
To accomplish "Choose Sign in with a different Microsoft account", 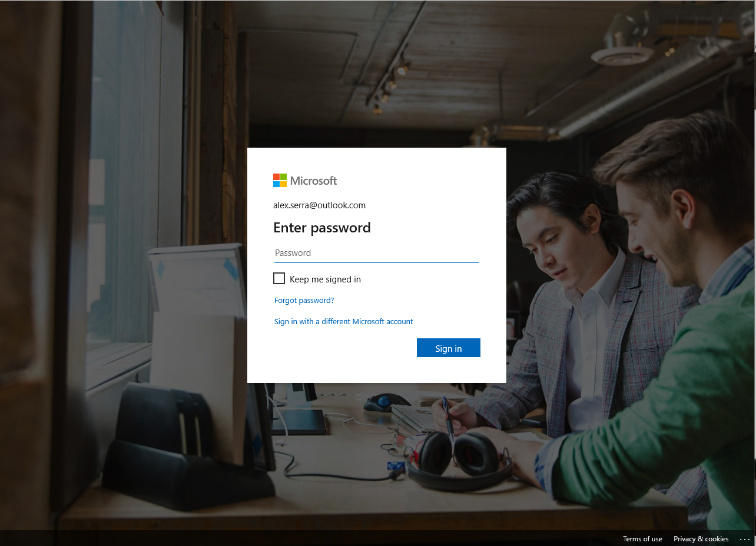I will tap(343, 322).
